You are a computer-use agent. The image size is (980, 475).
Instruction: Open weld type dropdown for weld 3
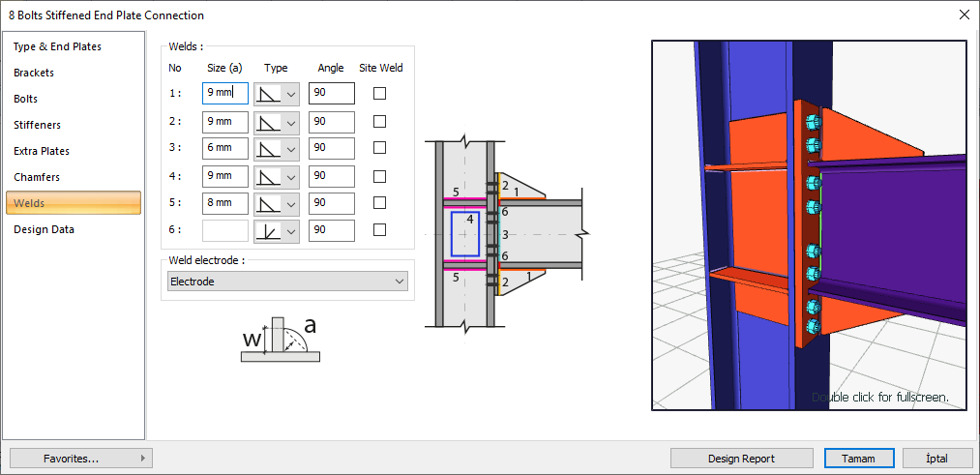290,148
